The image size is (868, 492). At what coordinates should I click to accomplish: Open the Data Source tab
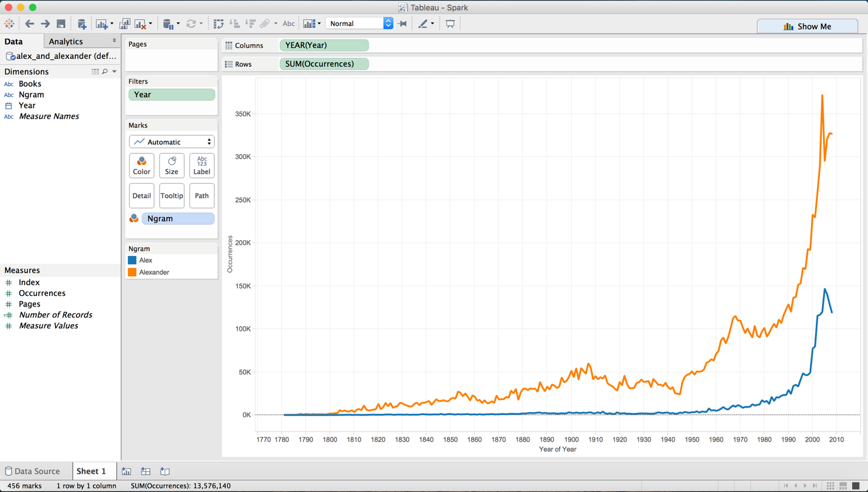tap(33, 471)
